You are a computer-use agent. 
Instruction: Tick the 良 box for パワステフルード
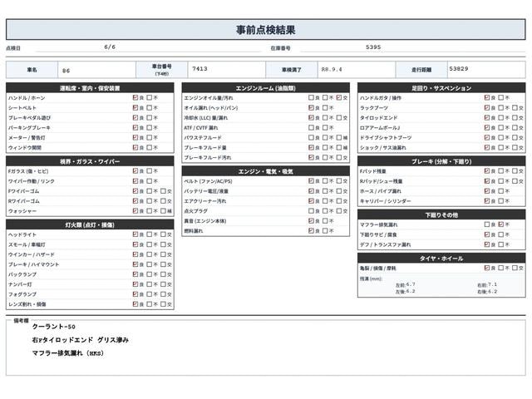coord(311,138)
